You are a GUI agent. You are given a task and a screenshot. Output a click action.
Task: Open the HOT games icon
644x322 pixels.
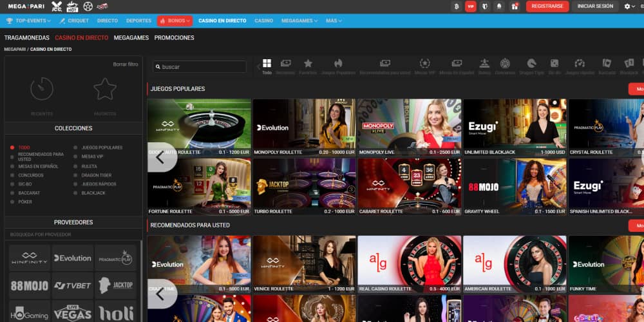click(72, 6)
